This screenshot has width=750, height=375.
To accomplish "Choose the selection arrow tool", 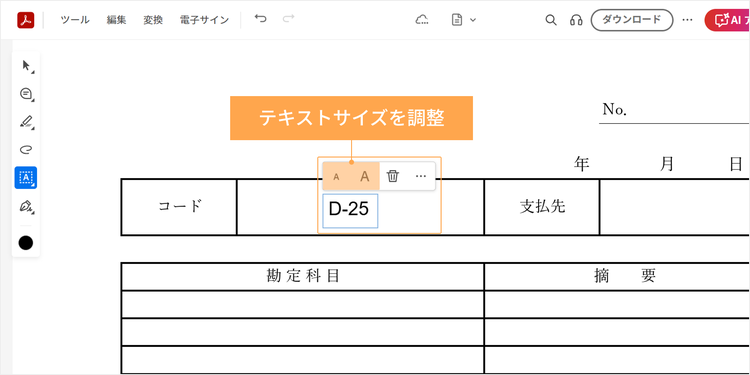I will click(26, 66).
